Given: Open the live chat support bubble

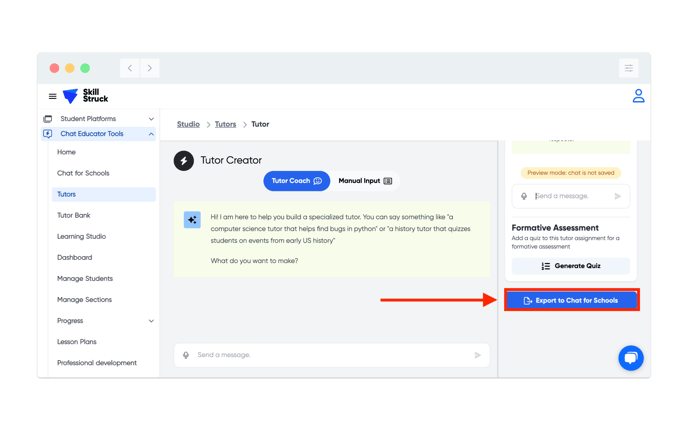Looking at the screenshot, I should coord(631,358).
